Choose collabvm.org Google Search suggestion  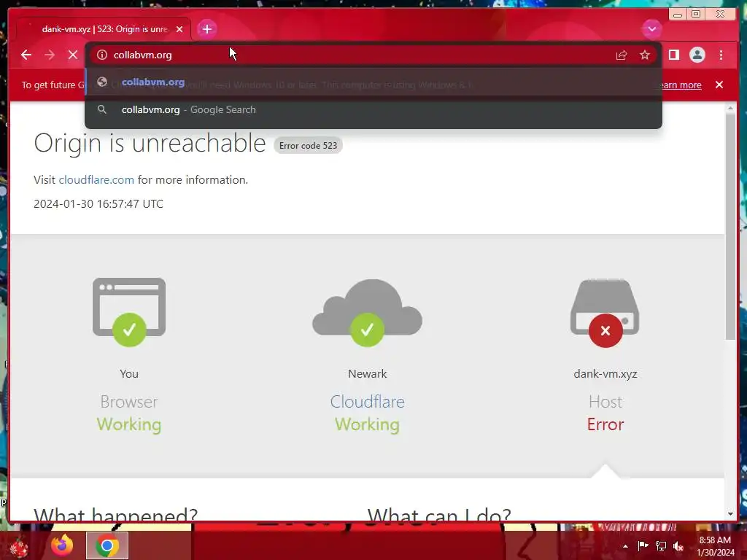tap(373, 109)
